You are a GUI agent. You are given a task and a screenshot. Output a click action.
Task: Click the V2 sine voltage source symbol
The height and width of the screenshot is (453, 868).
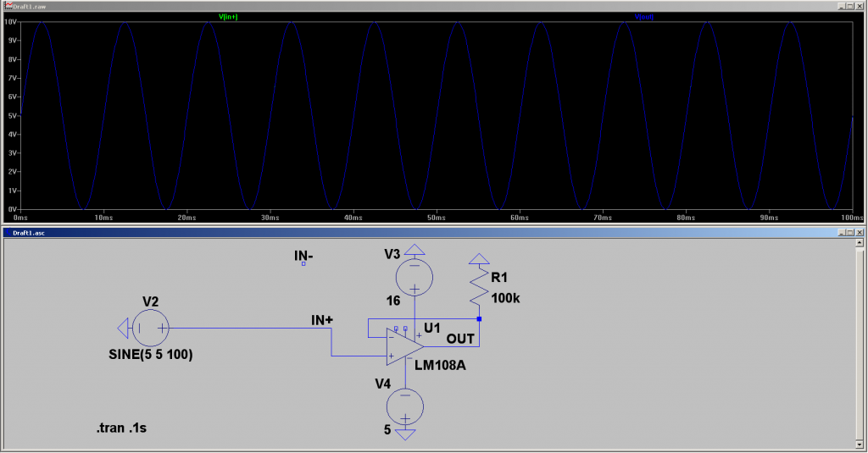153,328
